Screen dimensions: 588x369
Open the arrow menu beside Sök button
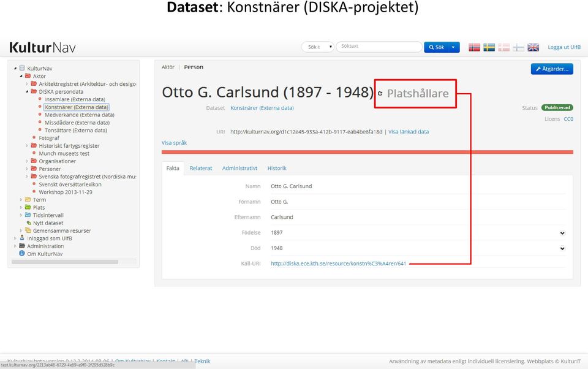tap(454, 47)
